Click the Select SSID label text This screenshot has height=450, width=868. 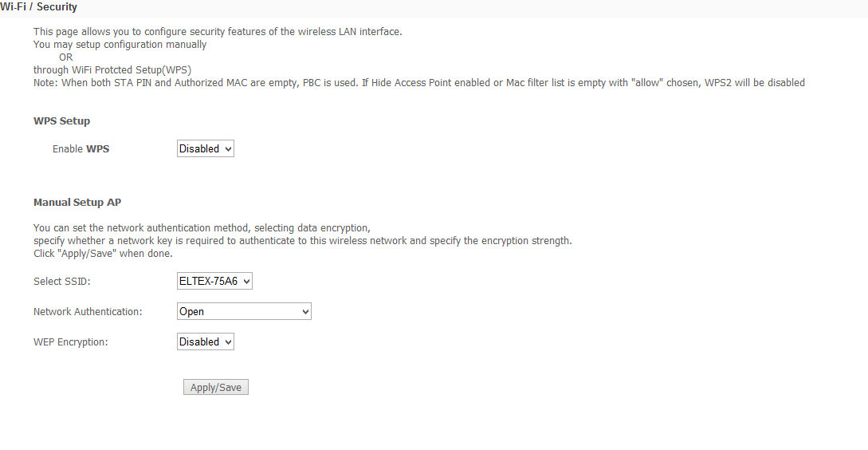61,282
